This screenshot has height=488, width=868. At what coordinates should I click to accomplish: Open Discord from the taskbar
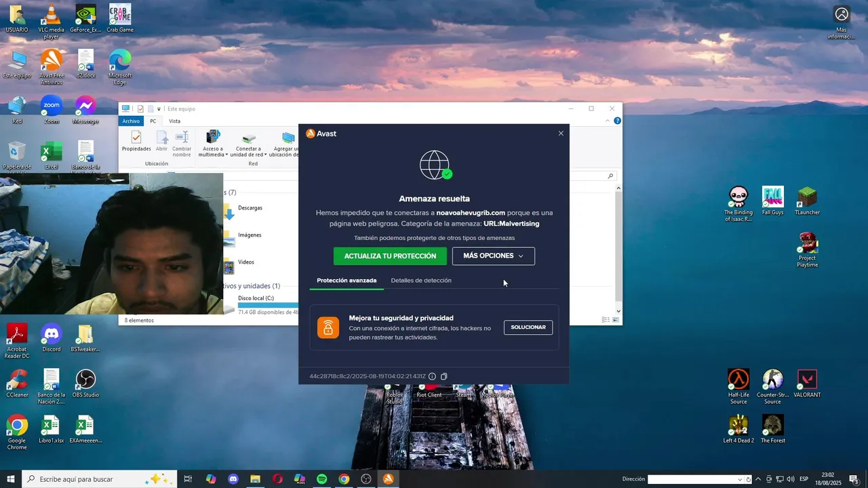[233, 479]
